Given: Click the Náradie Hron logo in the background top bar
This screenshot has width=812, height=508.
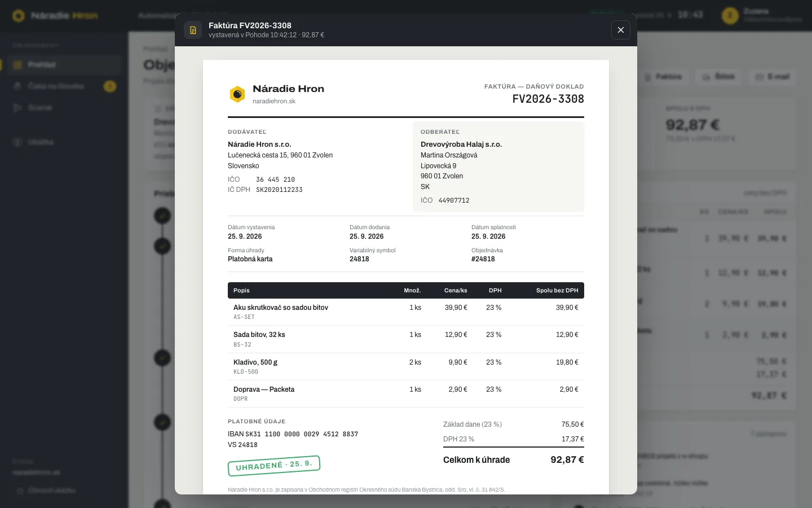Looking at the screenshot, I should coord(55,15).
